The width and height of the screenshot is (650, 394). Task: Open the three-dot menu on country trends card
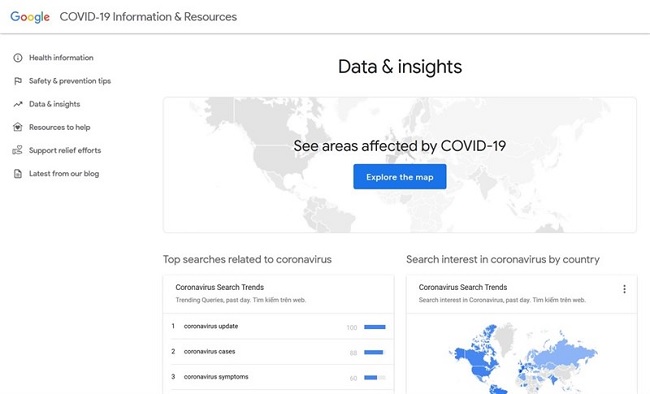624,289
